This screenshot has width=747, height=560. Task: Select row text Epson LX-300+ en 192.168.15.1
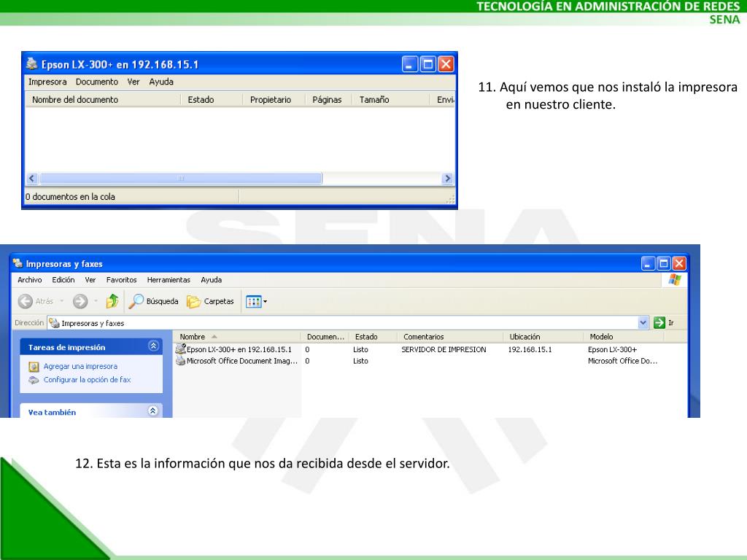click(239, 349)
